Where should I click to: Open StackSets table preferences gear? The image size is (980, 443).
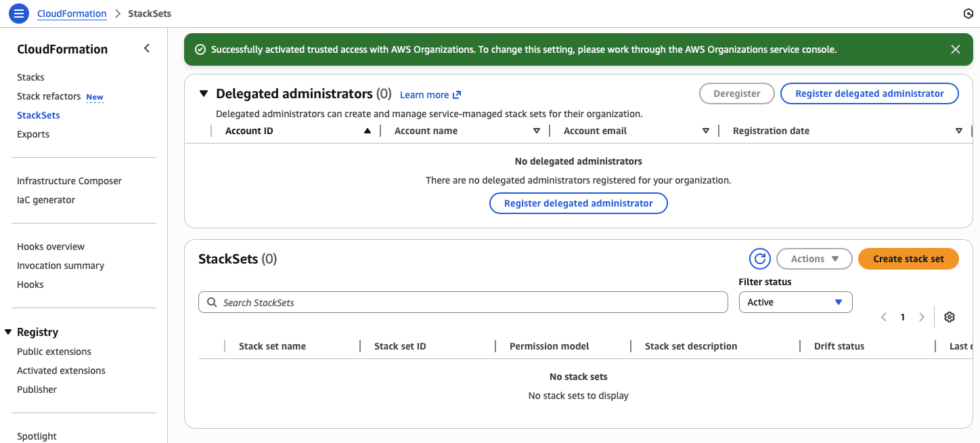pyautogui.click(x=949, y=317)
